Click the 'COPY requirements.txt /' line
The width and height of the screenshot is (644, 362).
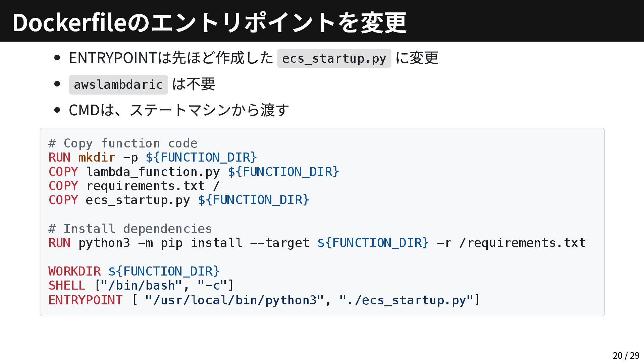click(x=134, y=186)
